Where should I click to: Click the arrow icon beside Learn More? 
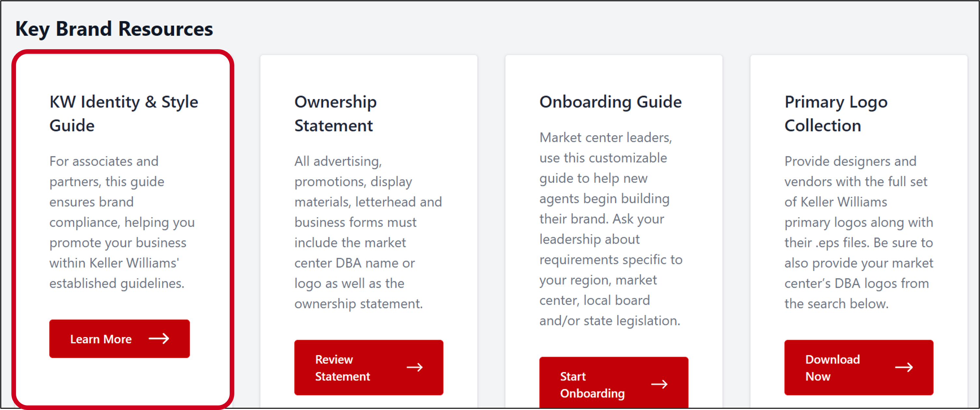pos(159,338)
